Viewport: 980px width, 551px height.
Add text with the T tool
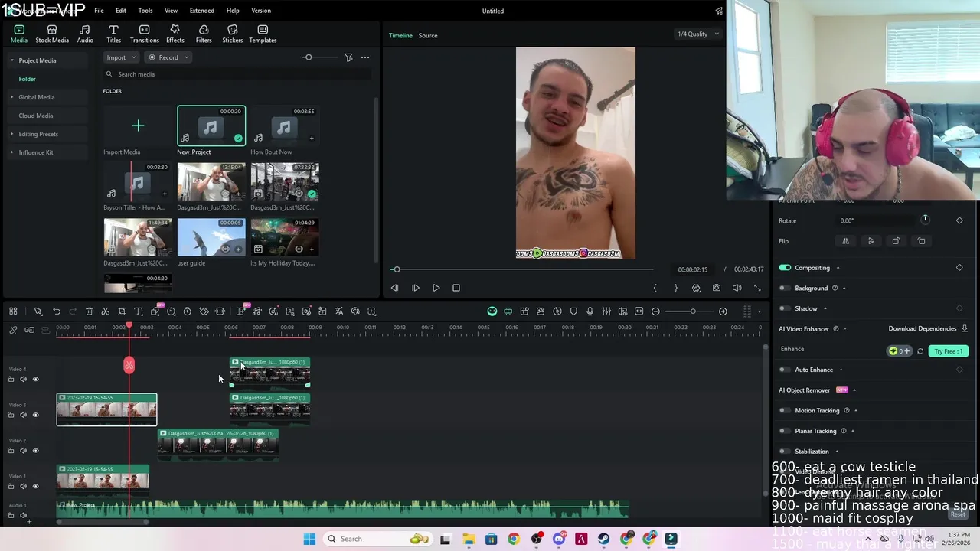pos(138,311)
